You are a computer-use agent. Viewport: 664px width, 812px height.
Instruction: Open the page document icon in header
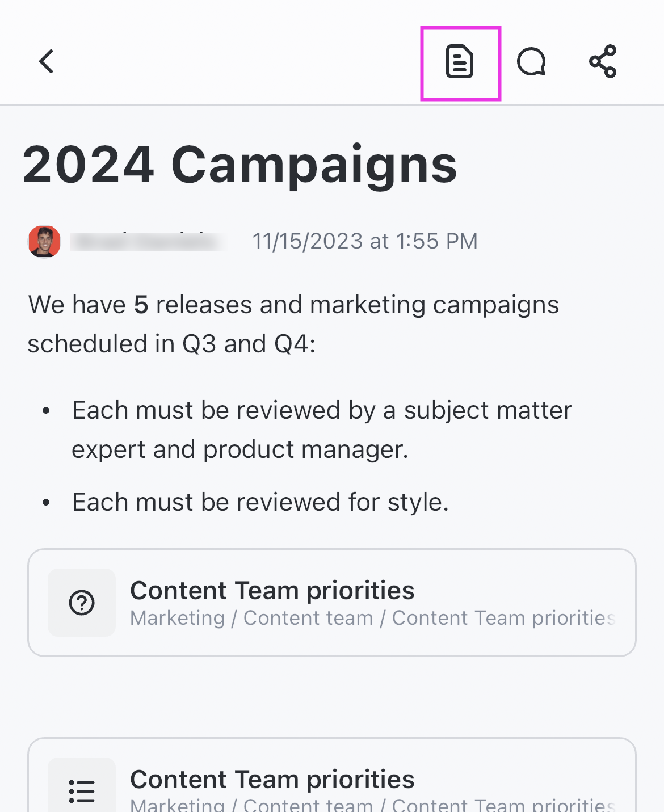click(460, 62)
